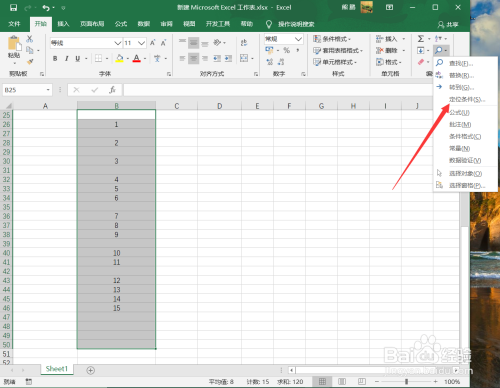Choose 转到(G) from the dropdown menu
Image resolution: width=500 pixels, height=388 pixels.
click(465, 87)
